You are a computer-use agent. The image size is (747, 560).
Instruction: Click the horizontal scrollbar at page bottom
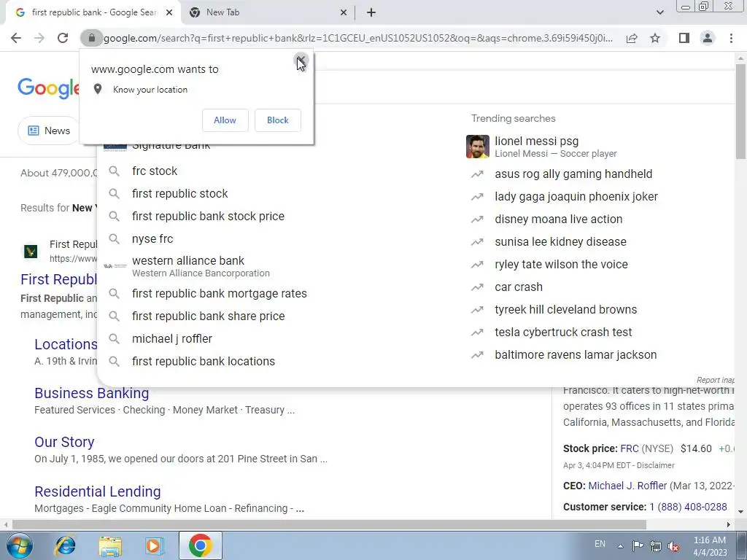click(329, 525)
